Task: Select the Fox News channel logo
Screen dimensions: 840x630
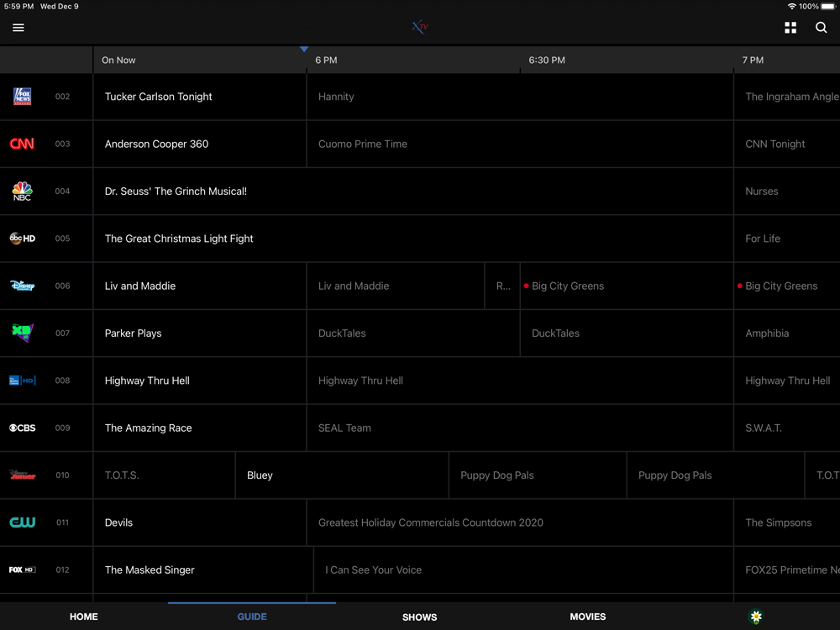Action: (x=22, y=97)
